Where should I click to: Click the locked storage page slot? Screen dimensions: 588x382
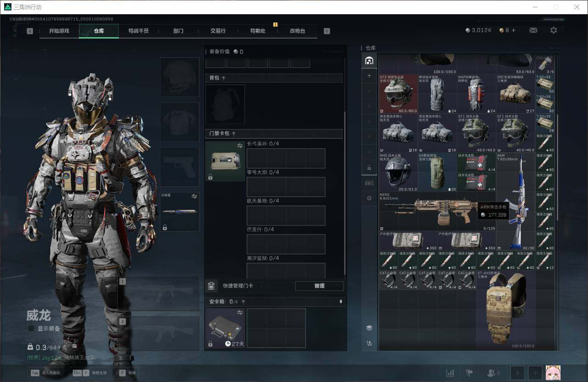click(369, 168)
